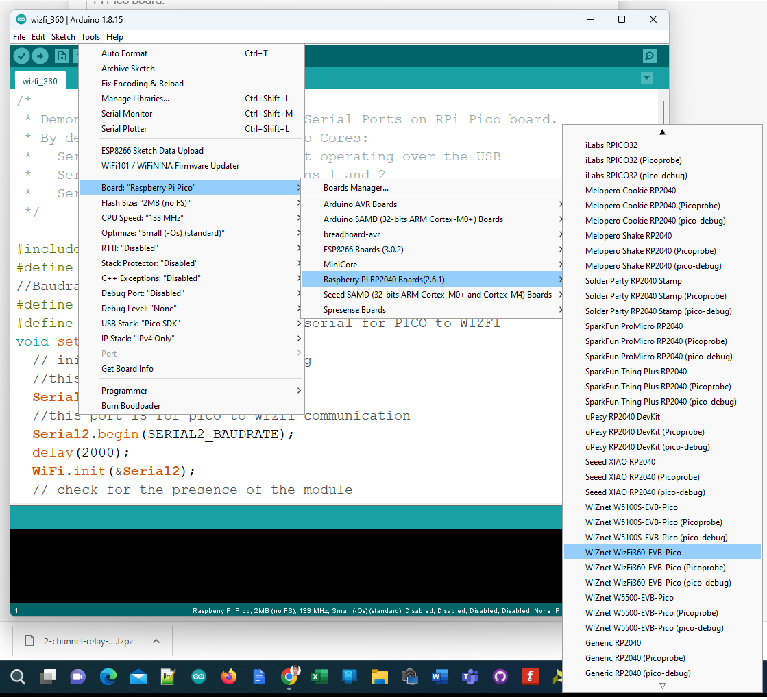Screen dimensions: 767x700
Task: Expand ESP8266 Boards (3.0.2) submenu
Action: pyautogui.click(x=363, y=250)
